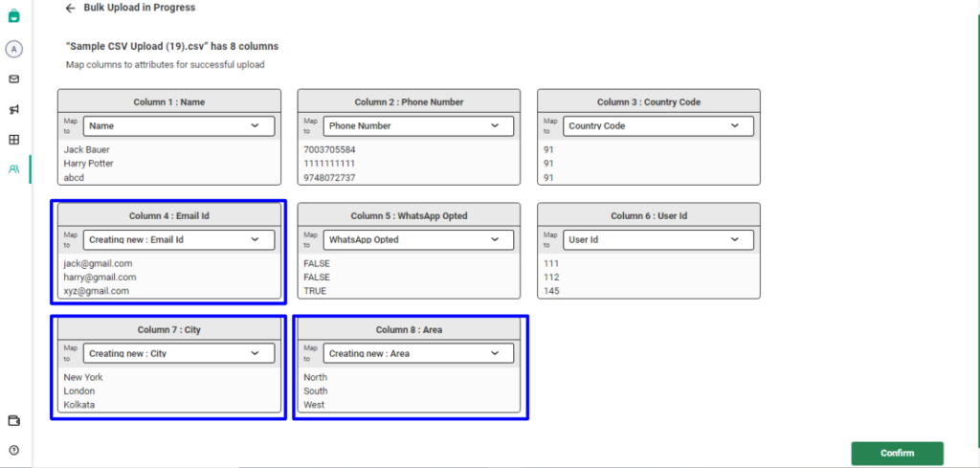Click the green Confirm button

[897, 453]
